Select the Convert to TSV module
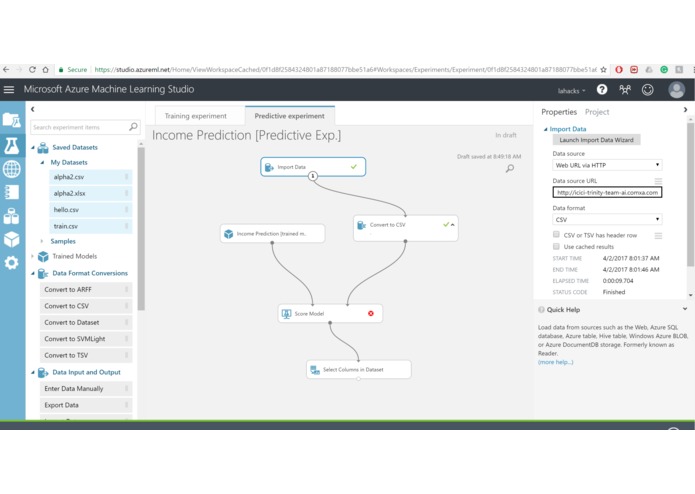Image resolution: width=695 pixels, height=494 pixels. (x=86, y=355)
